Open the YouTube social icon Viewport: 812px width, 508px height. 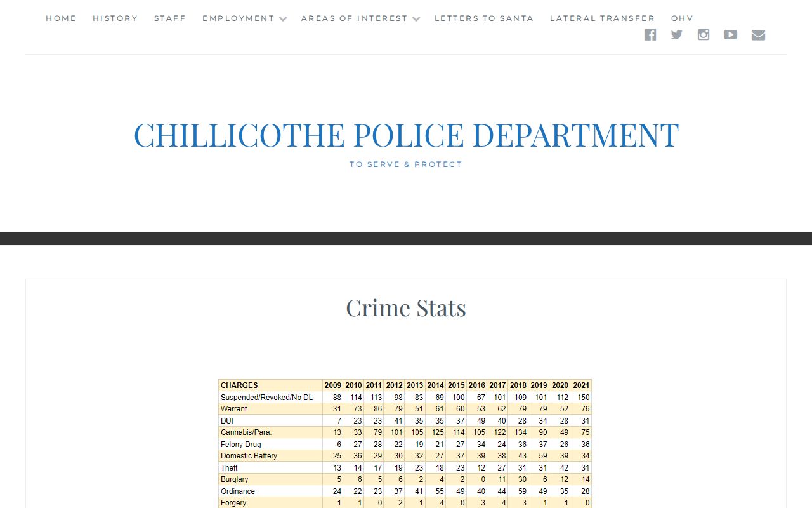pyautogui.click(x=731, y=35)
